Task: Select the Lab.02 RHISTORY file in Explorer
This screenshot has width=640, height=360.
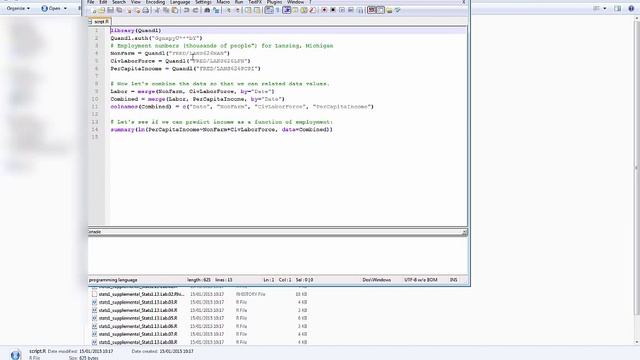Action: [x=141, y=294]
